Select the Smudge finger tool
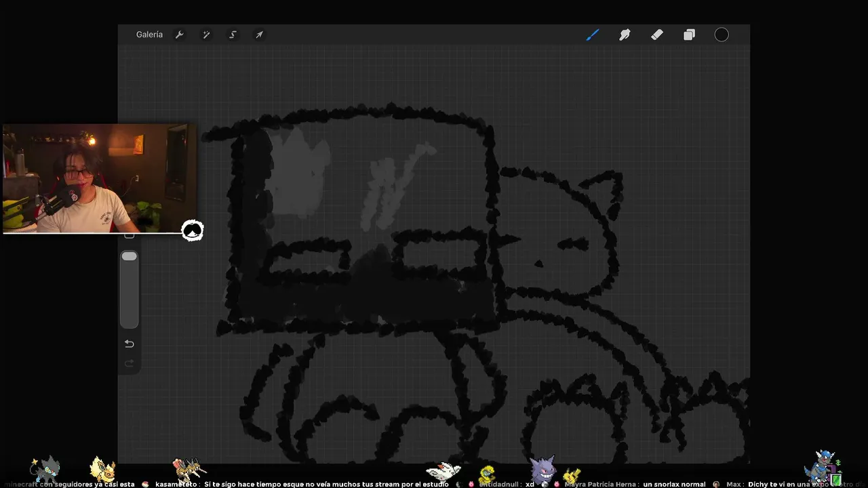Viewport: 868px width, 488px height. (x=625, y=35)
